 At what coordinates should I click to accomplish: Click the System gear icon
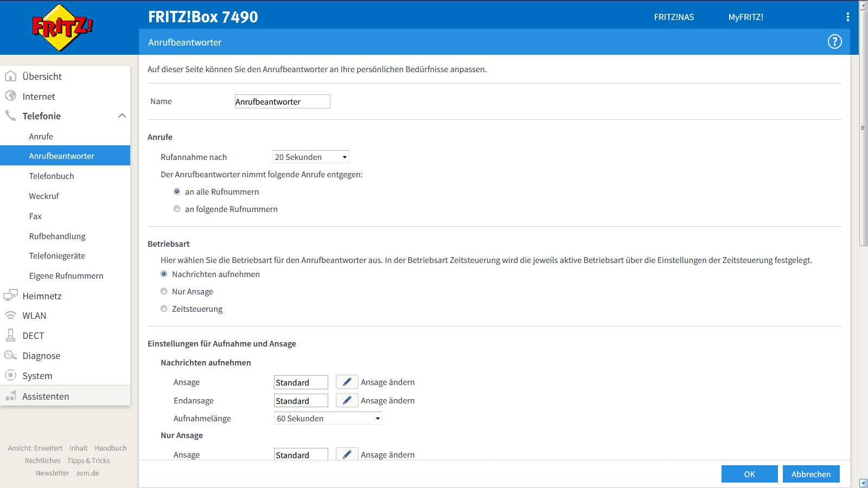[x=10, y=375]
